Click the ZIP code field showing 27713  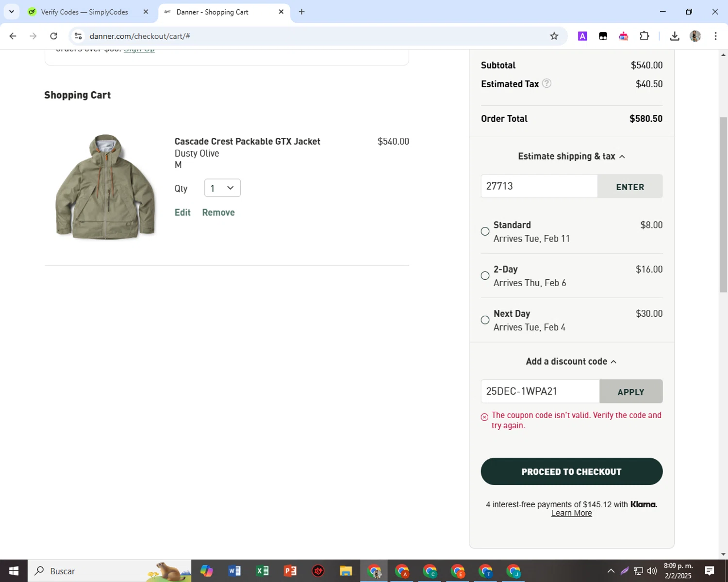point(539,186)
